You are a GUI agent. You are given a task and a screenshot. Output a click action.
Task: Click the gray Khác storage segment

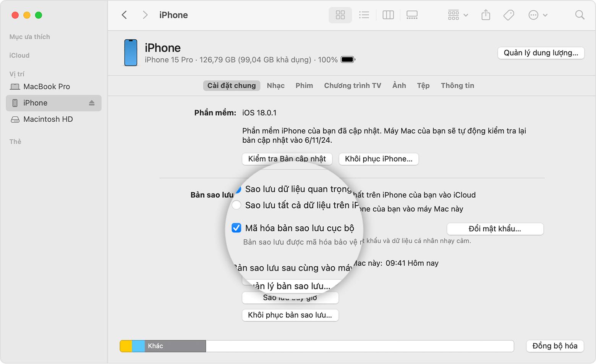tap(175, 346)
